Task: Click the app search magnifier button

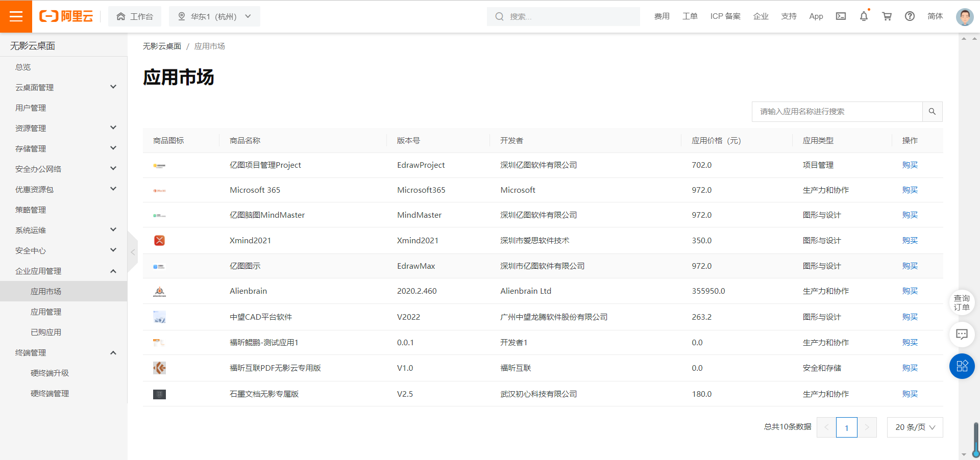Action: (932, 112)
